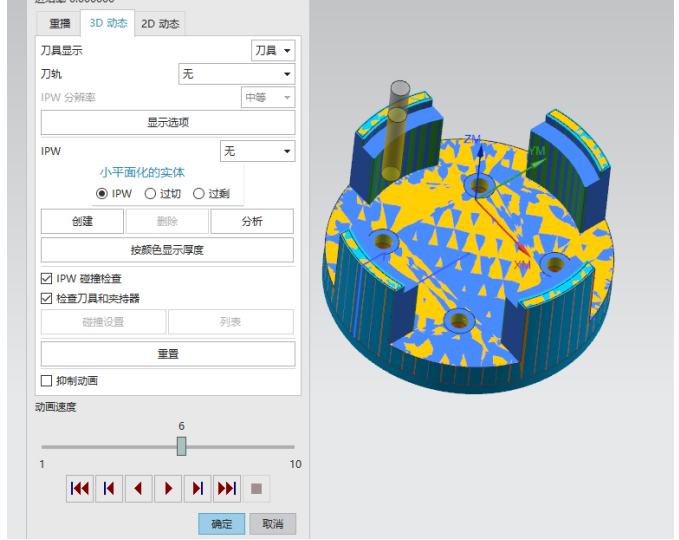Viewport: 679px width, 540px height.
Task: Click 按颜色显示厚度 button
Action: (x=167, y=250)
